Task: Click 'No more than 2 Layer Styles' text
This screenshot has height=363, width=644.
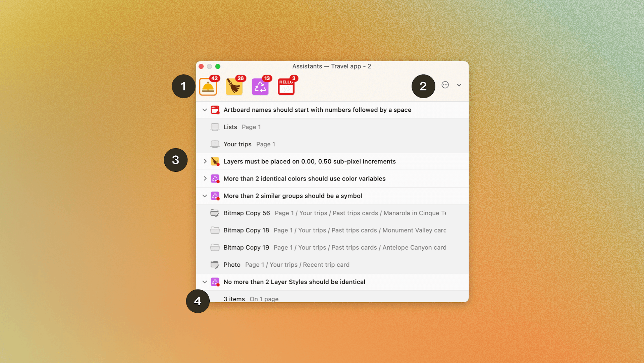Action: 294,282
